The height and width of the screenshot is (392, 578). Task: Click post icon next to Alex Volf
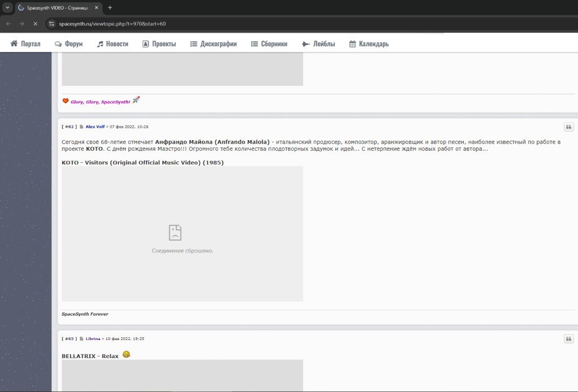coord(81,127)
